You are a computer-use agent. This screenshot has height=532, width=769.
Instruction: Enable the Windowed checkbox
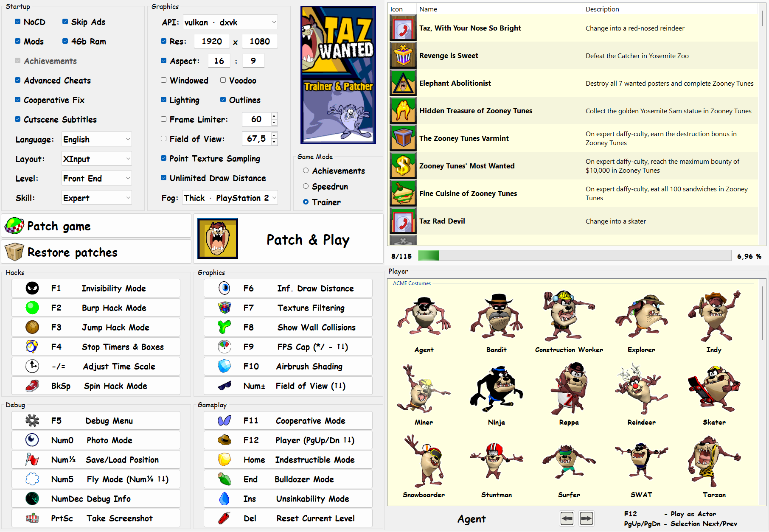[163, 80]
